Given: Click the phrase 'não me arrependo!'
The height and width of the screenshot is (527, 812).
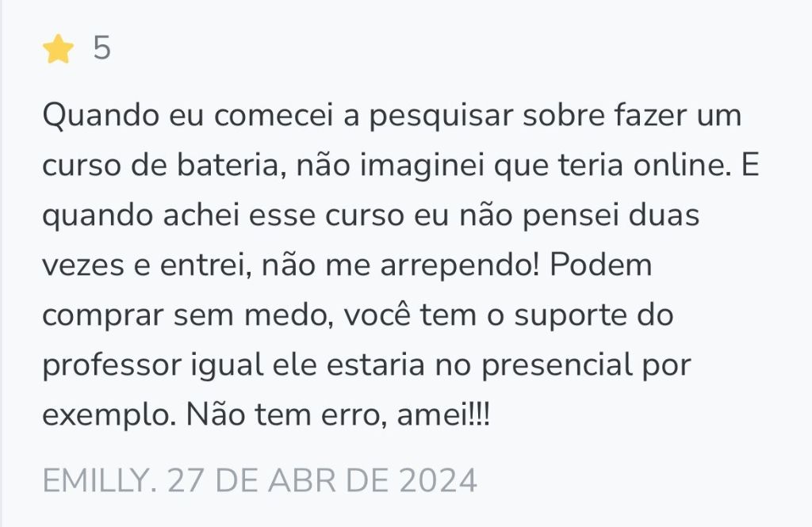Looking at the screenshot, I should (400, 265).
